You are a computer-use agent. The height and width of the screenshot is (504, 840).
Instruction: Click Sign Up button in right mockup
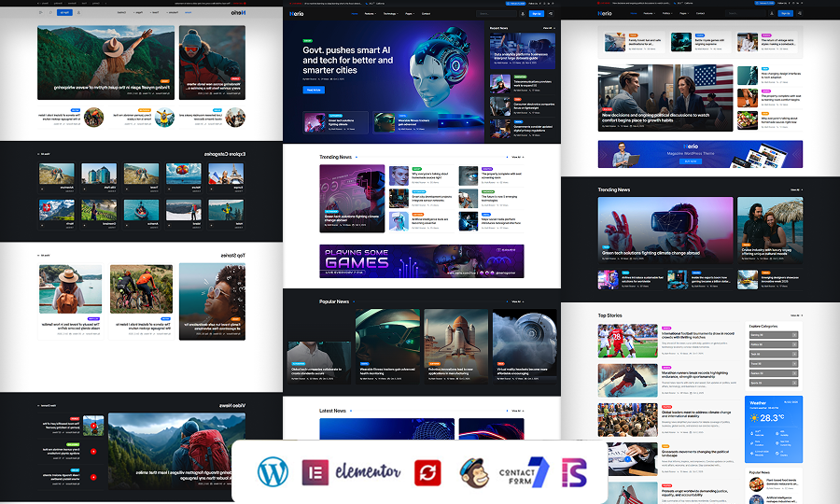(785, 13)
